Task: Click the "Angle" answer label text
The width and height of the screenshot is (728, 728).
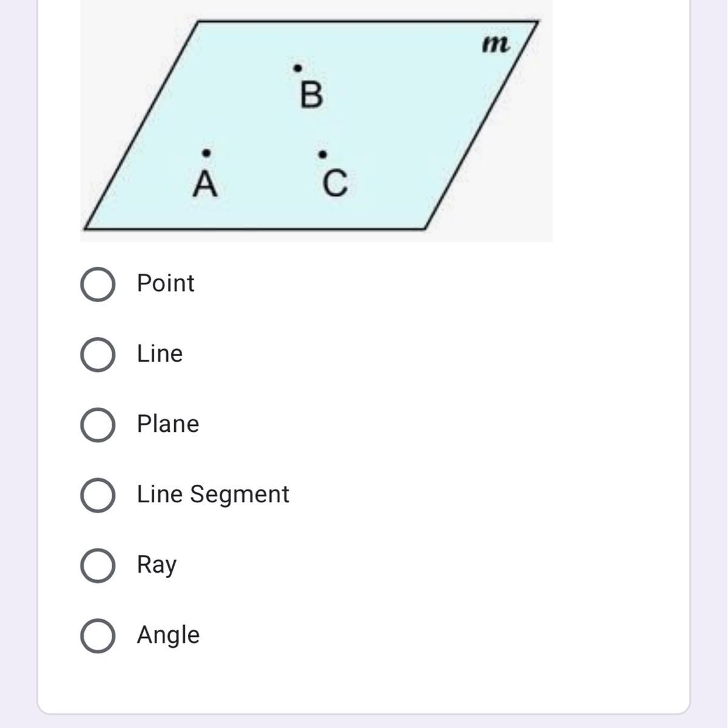Action: 168,635
